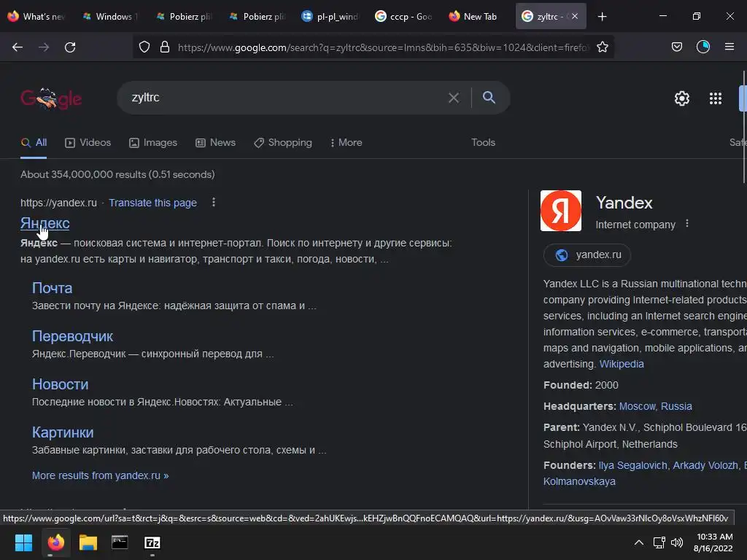
Task: Select the News search filter
Action: 215,142
